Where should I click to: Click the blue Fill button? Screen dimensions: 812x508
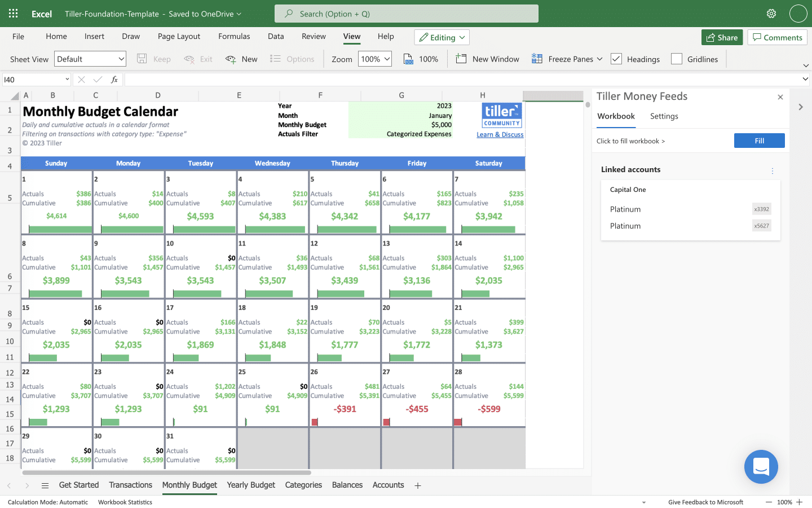tap(759, 141)
